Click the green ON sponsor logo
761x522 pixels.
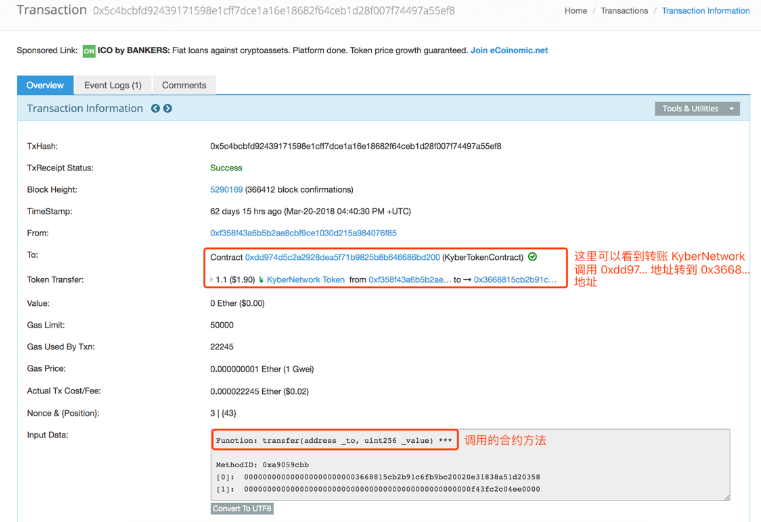coord(89,51)
